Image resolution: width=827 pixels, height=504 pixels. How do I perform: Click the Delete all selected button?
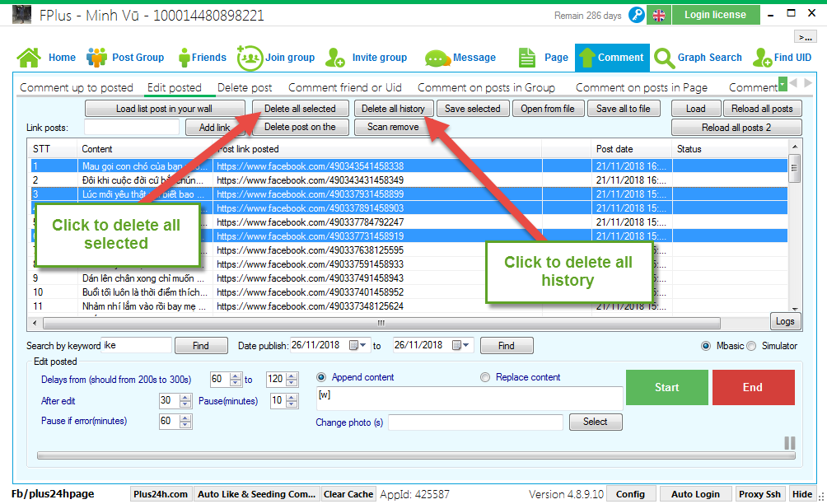point(300,109)
